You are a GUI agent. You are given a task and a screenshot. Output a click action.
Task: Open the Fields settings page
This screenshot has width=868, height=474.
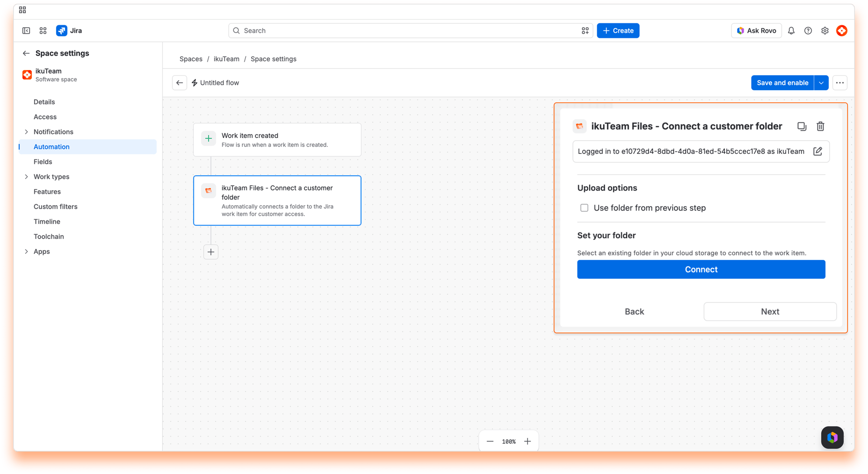[x=43, y=162]
